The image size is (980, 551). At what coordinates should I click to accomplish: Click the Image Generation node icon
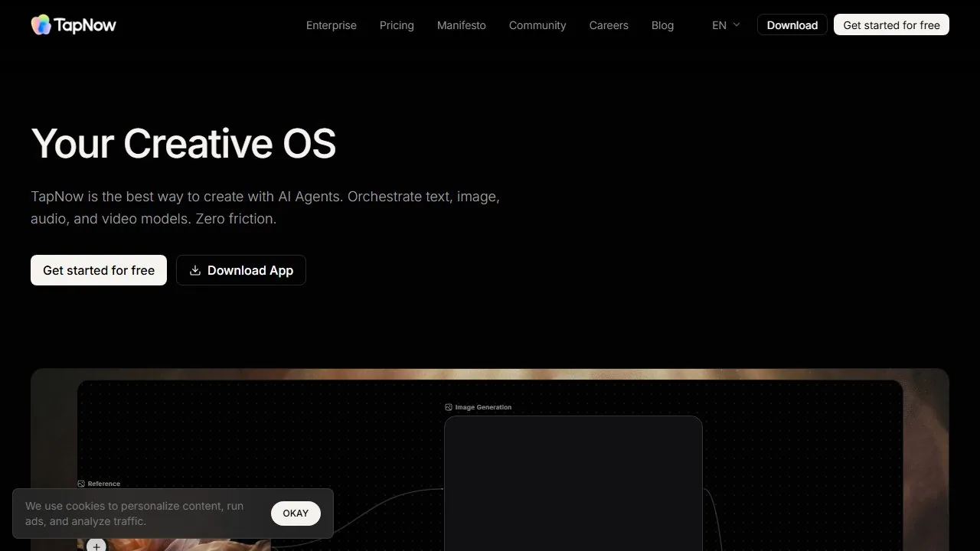click(449, 407)
